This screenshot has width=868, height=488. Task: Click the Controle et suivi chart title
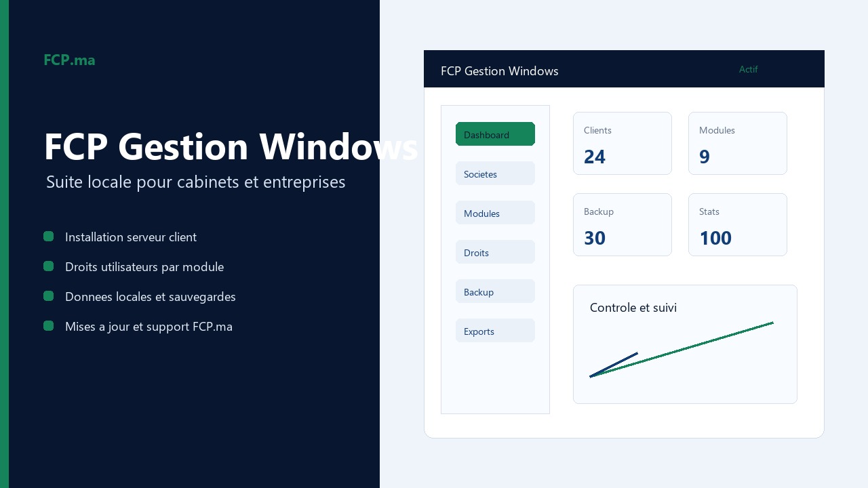[633, 308]
